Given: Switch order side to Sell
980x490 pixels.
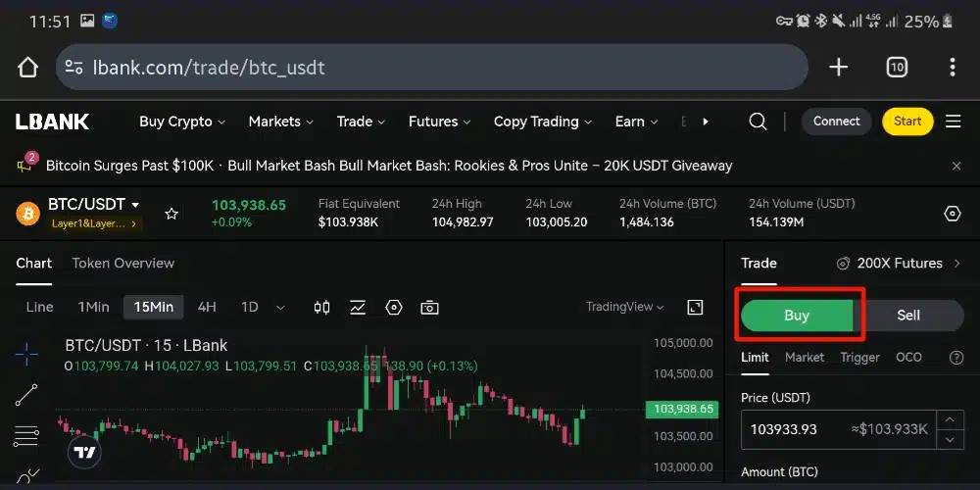Looking at the screenshot, I should point(908,316).
